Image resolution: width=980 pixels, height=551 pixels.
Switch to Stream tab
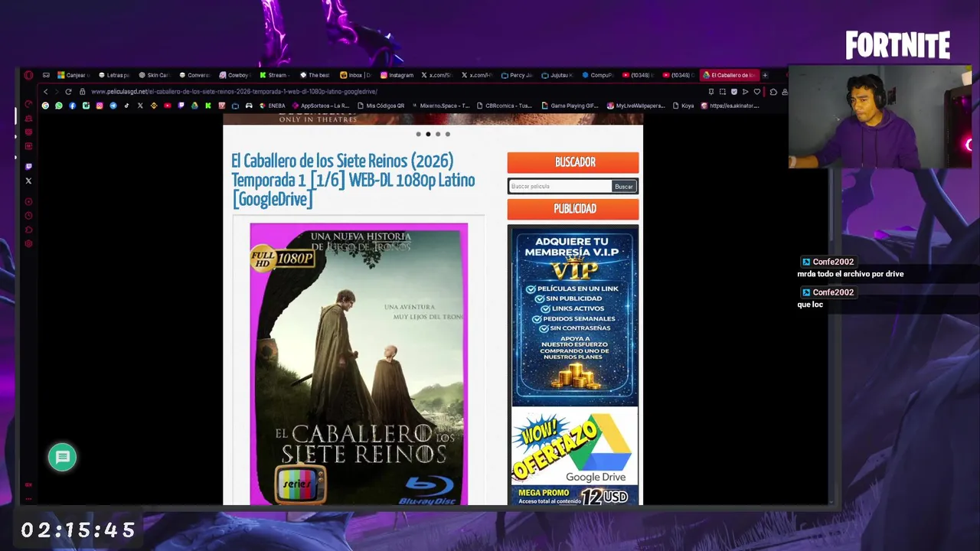click(x=275, y=75)
